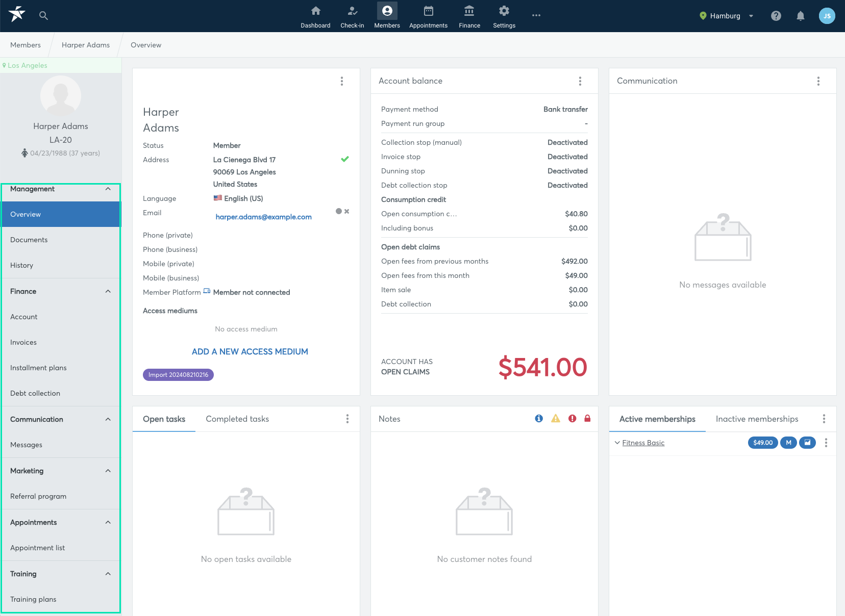Open the Finance bank icon
This screenshot has width=845, height=616.
point(469,11)
